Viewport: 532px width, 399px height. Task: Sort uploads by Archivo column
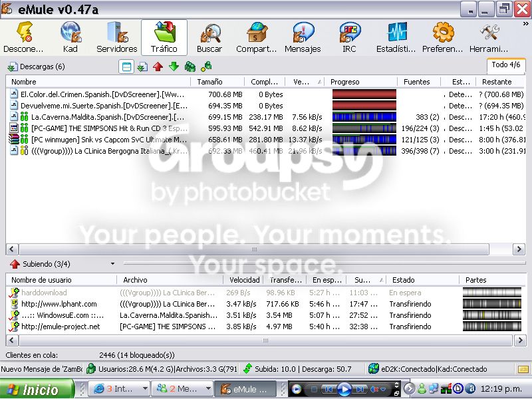[170, 280]
